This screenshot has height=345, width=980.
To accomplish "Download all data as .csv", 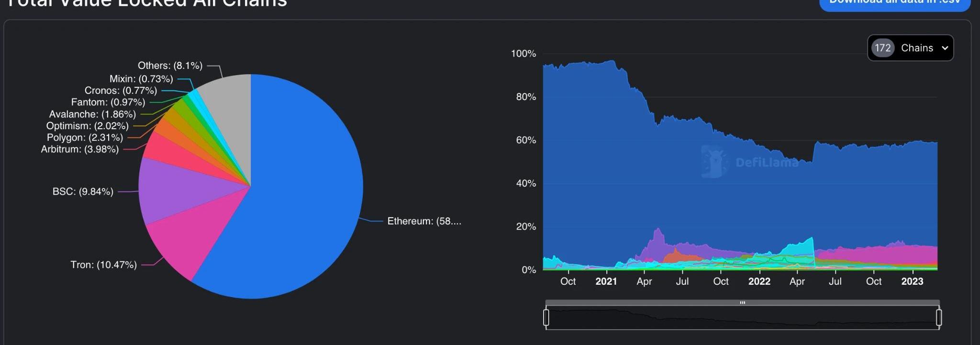I will click(x=894, y=3).
